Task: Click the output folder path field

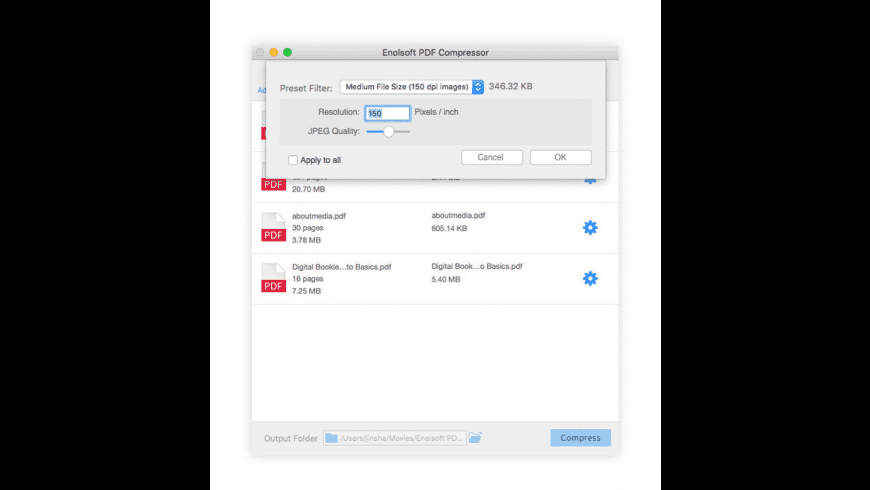Action: pyautogui.click(x=394, y=438)
